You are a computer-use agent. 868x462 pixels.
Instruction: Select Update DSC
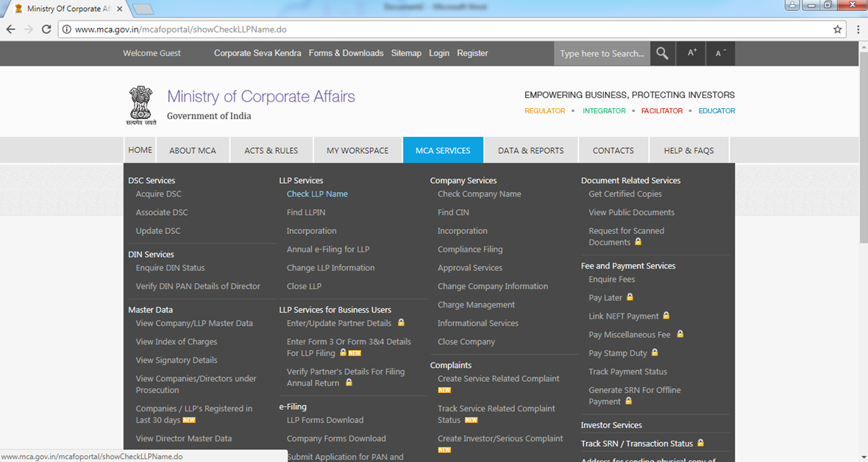click(157, 230)
